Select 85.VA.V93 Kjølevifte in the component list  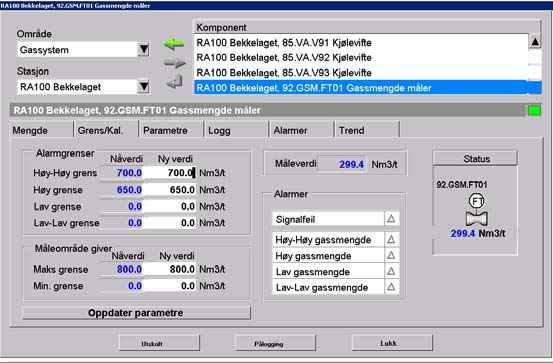click(361, 73)
